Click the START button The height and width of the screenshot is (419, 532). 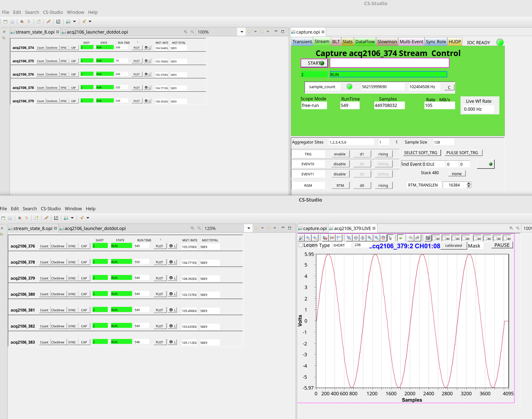(x=314, y=63)
